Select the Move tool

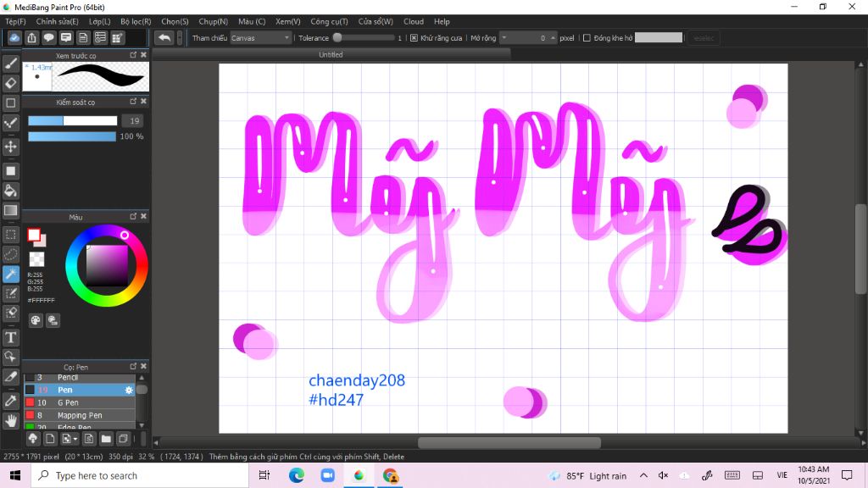10,147
